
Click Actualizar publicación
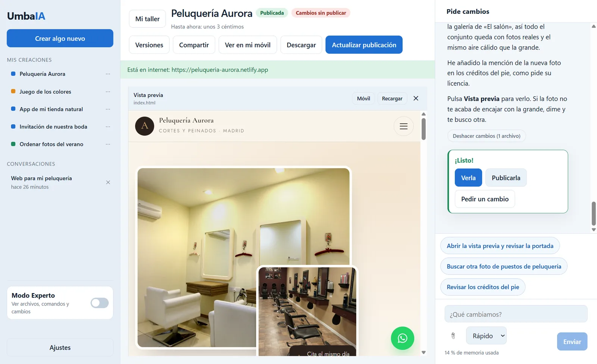pyautogui.click(x=364, y=45)
